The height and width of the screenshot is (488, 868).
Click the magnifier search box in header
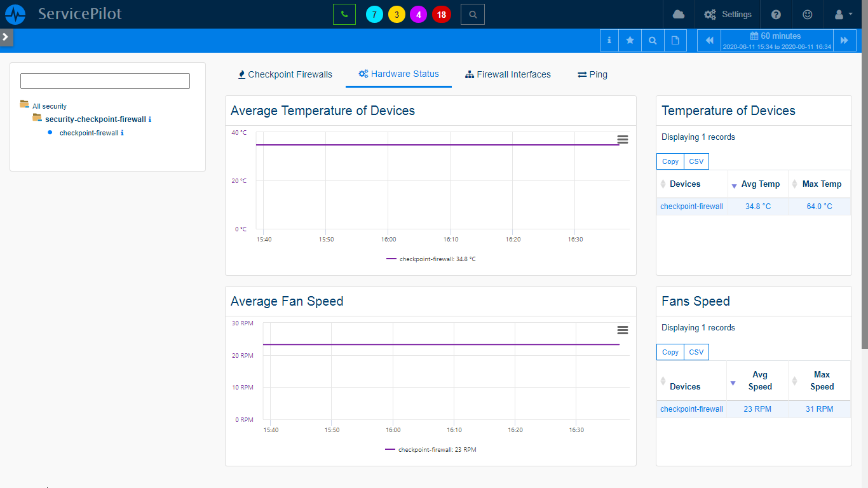click(472, 14)
